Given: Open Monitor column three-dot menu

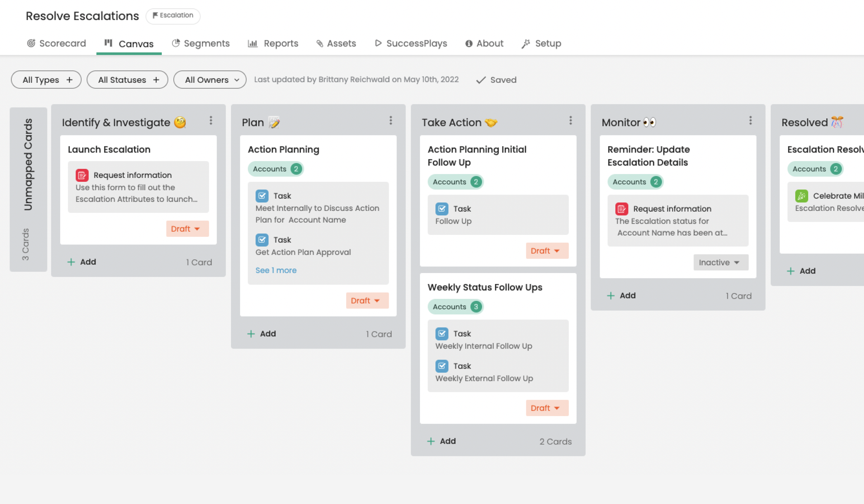Looking at the screenshot, I should click(751, 120).
